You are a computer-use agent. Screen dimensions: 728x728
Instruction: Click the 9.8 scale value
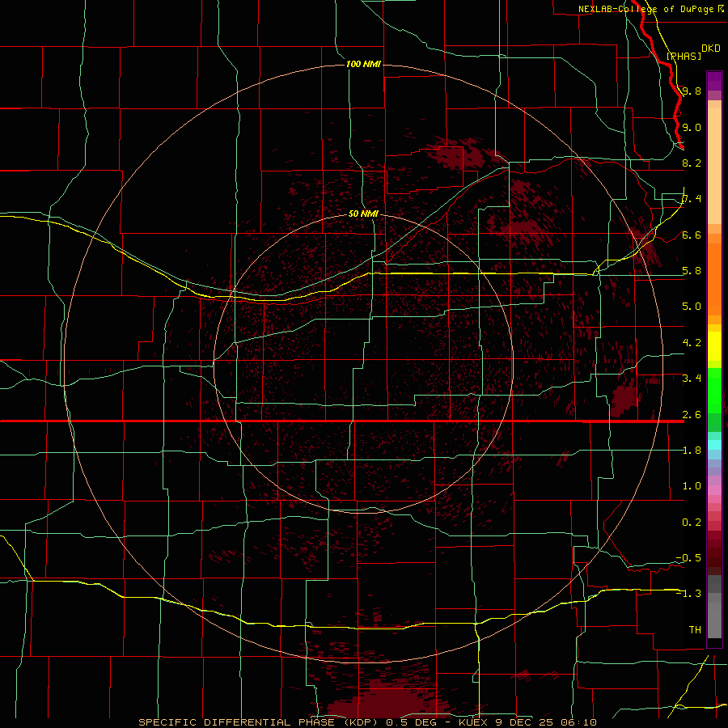pos(692,91)
